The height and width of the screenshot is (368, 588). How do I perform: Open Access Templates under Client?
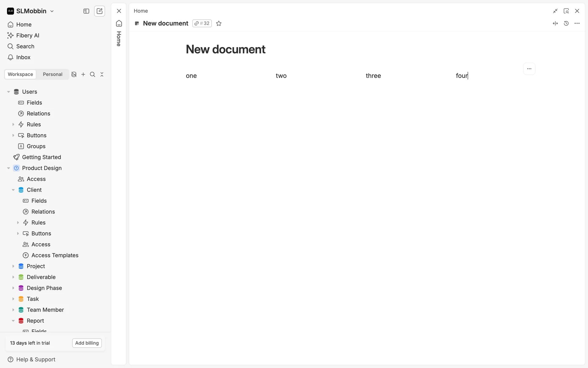click(x=55, y=255)
